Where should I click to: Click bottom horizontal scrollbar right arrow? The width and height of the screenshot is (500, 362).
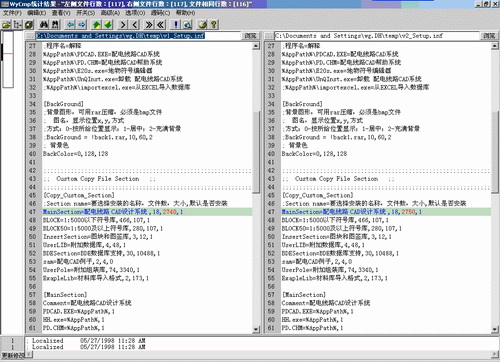tap(495, 354)
